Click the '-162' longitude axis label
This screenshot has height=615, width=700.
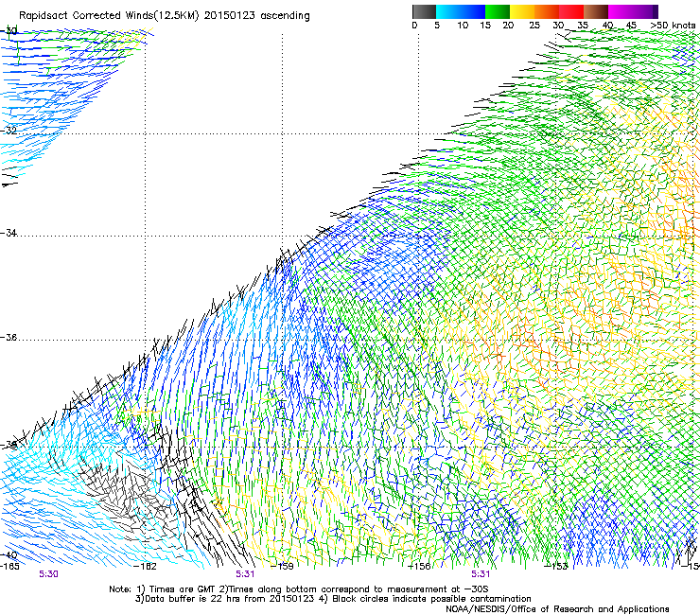point(146,566)
